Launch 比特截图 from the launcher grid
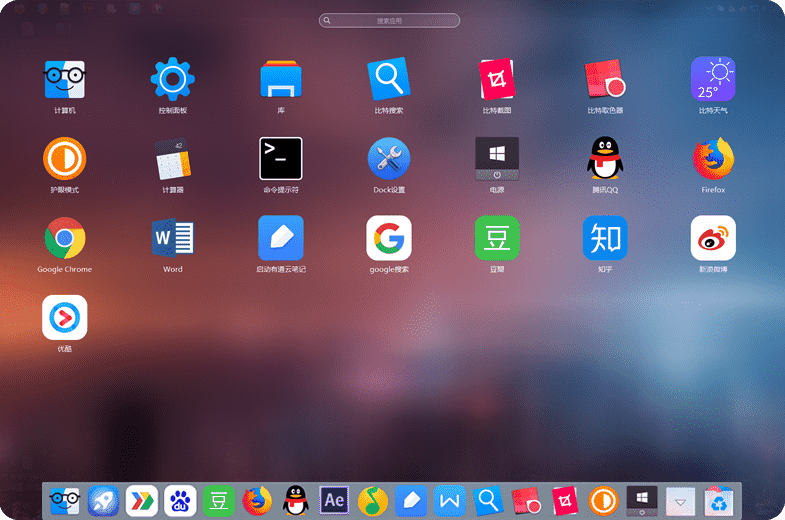The width and height of the screenshot is (785, 520). click(x=497, y=79)
